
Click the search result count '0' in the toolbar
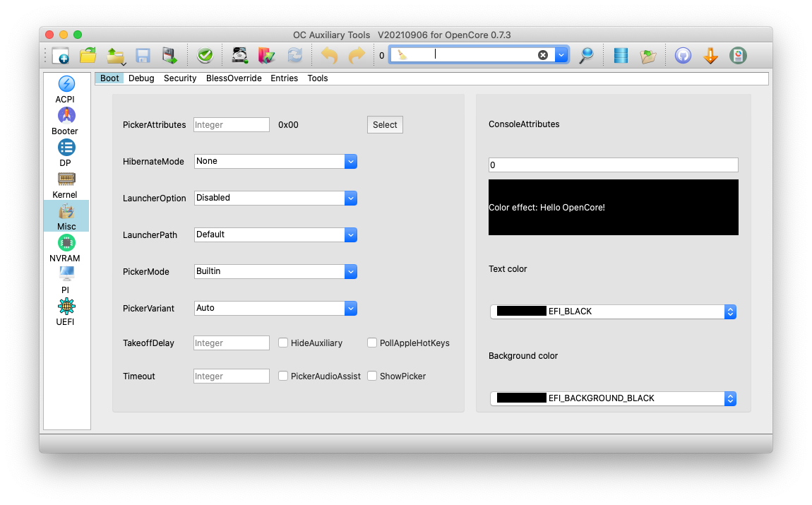tap(382, 55)
